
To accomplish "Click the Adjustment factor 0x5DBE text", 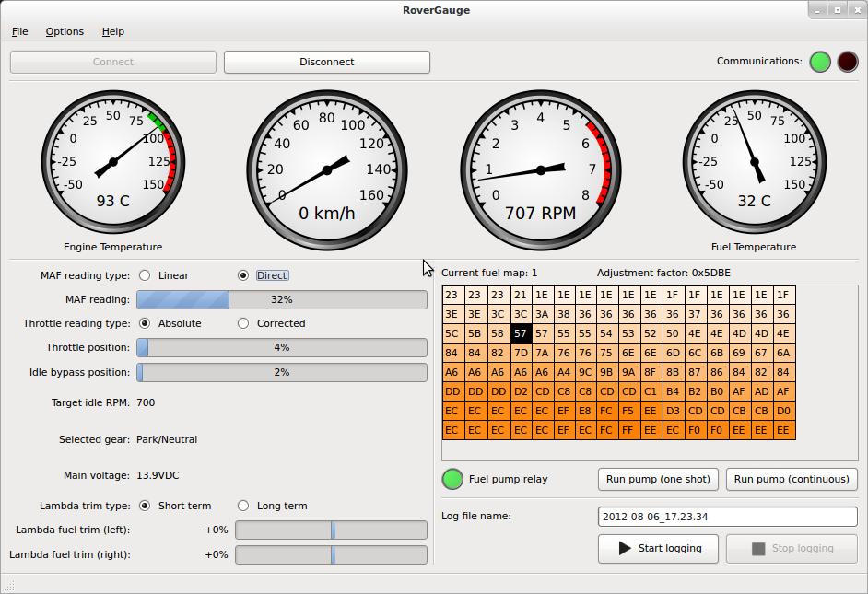I will coord(663,273).
